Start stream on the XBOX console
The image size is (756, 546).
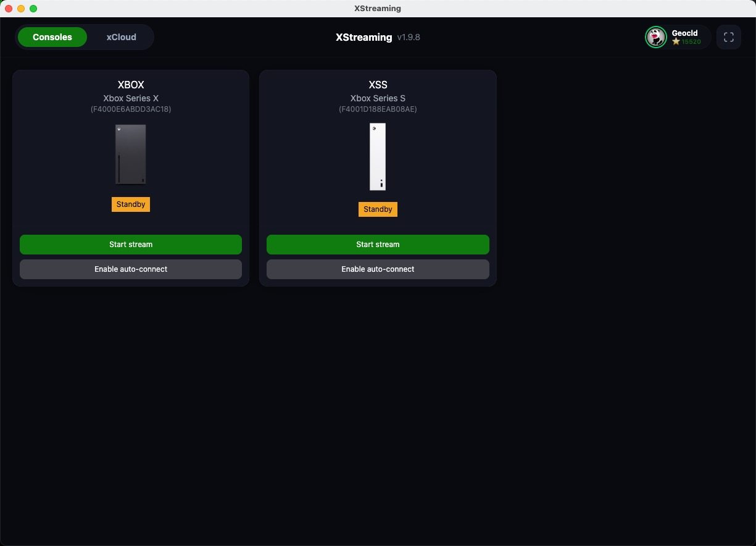pyautogui.click(x=131, y=245)
